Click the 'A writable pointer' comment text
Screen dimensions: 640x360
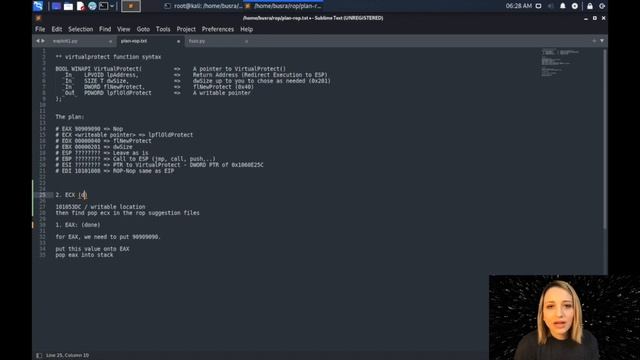222,93
